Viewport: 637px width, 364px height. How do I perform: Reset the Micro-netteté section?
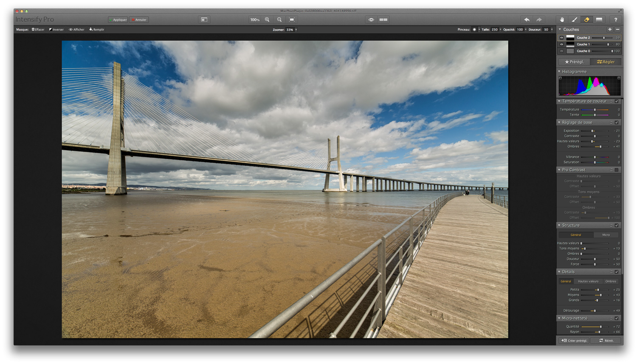pyautogui.click(x=612, y=318)
